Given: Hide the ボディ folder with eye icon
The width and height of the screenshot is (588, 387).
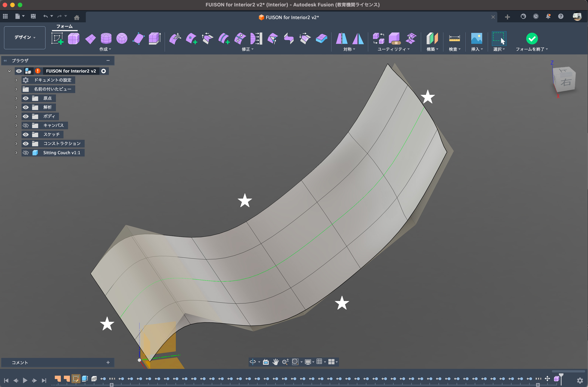Looking at the screenshot, I should 26,116.
